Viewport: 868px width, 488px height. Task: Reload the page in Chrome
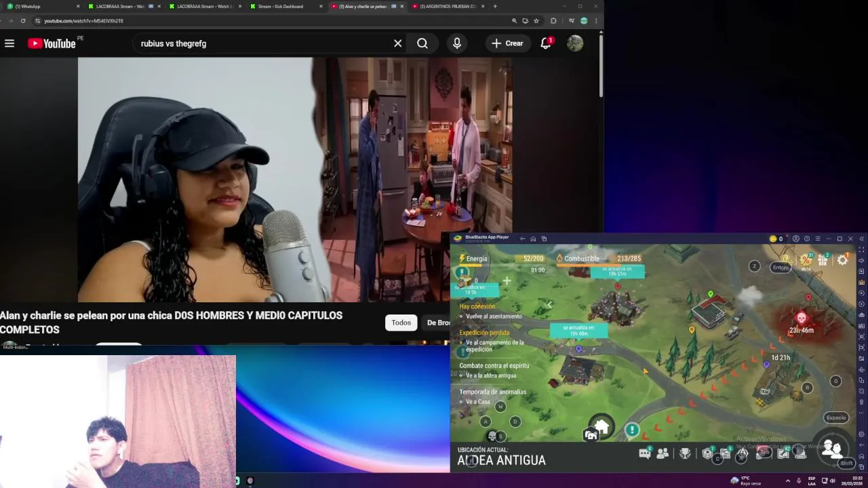coord(22,21)
